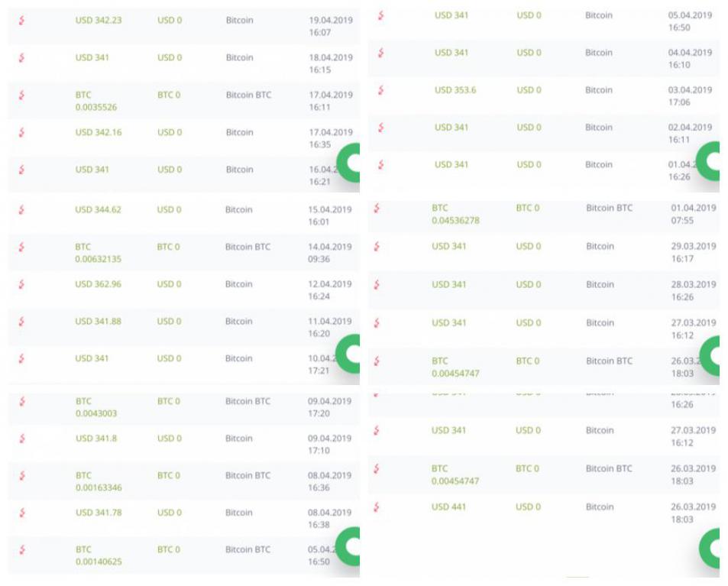Viewport: 728px width, 586px height.
Task: Select the red icon beside BTC 0.0035526
Action: (x=21, y=96)
